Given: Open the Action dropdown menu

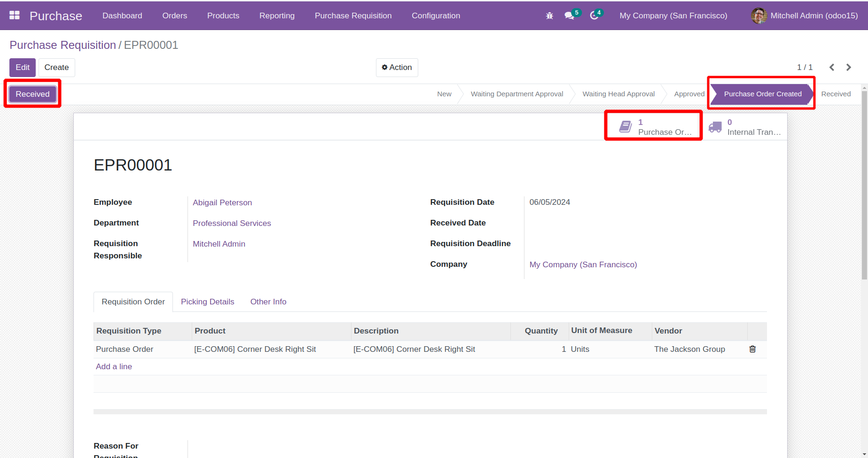Looking at the screenshot, I should (x=397, y=67).
